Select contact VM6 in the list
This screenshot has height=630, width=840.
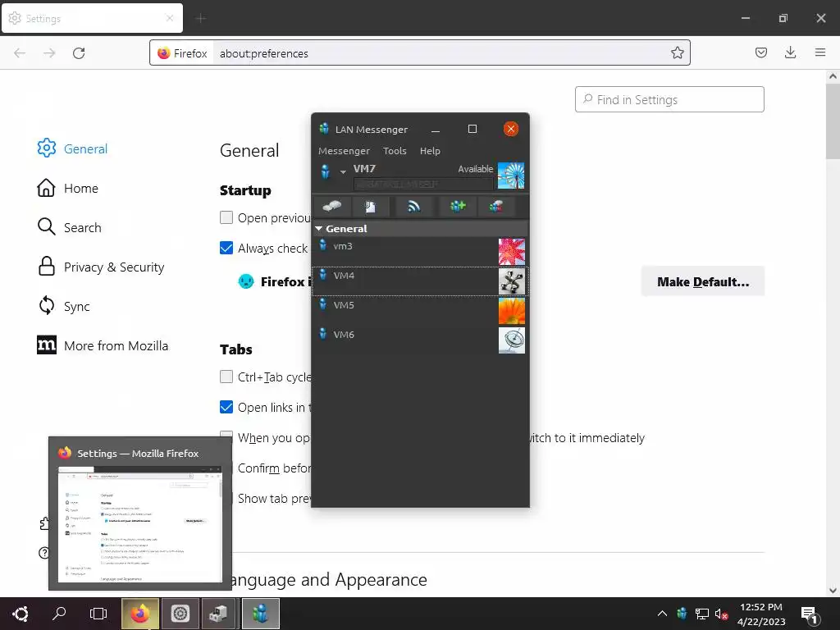click(x=420, y=340)
